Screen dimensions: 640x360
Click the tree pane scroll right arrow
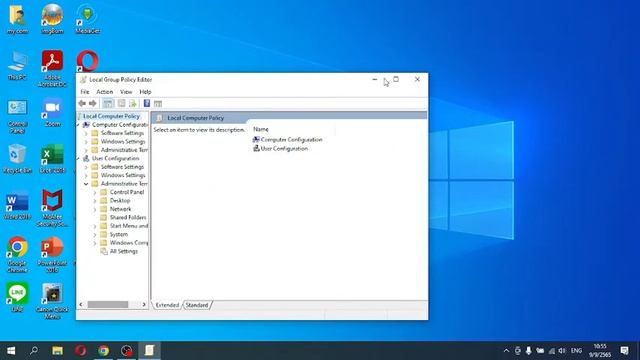click(144, 304)
